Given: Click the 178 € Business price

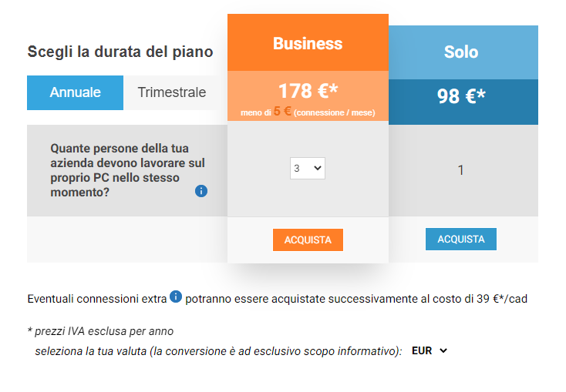Looking at the screenshot, I should pyautogui.click(x=308, y=91).
